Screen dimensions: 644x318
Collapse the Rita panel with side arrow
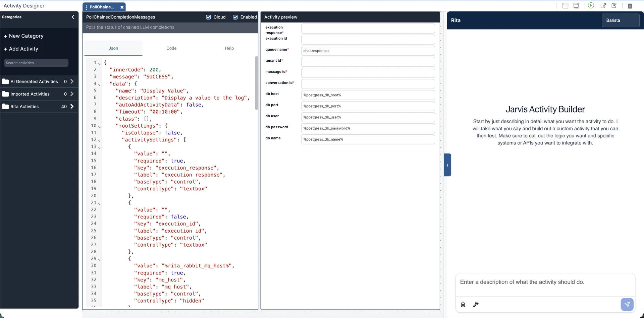[447, 165]
